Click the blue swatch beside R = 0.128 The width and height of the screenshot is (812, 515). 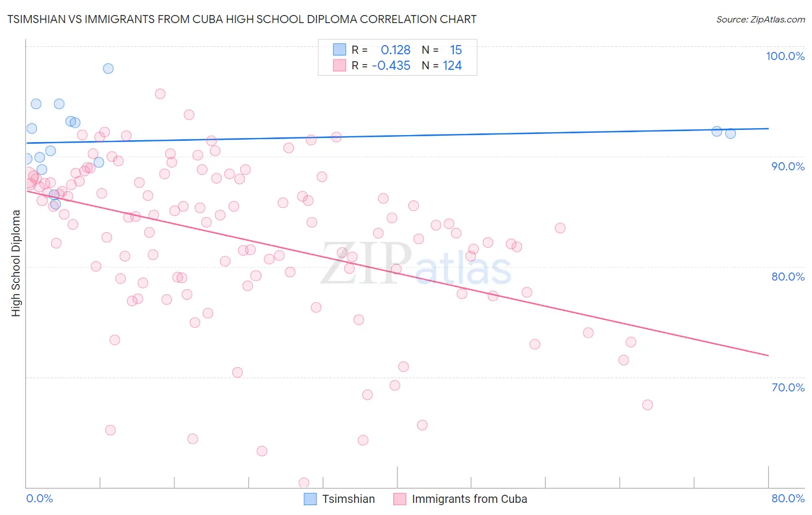339,50
